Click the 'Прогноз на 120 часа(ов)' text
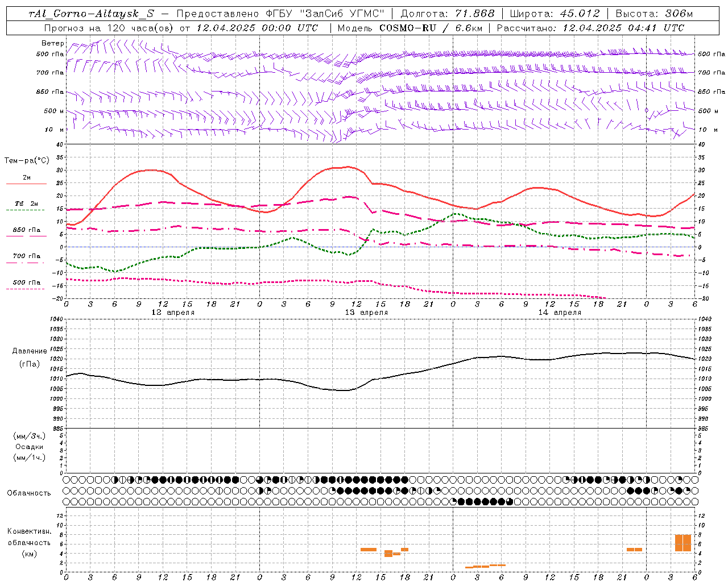 click(x=109, y=28)
